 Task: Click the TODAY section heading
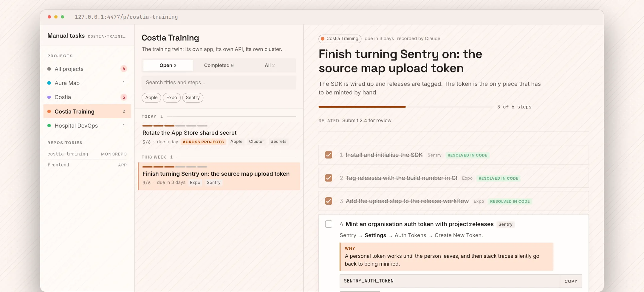click(x=149, y=117)
